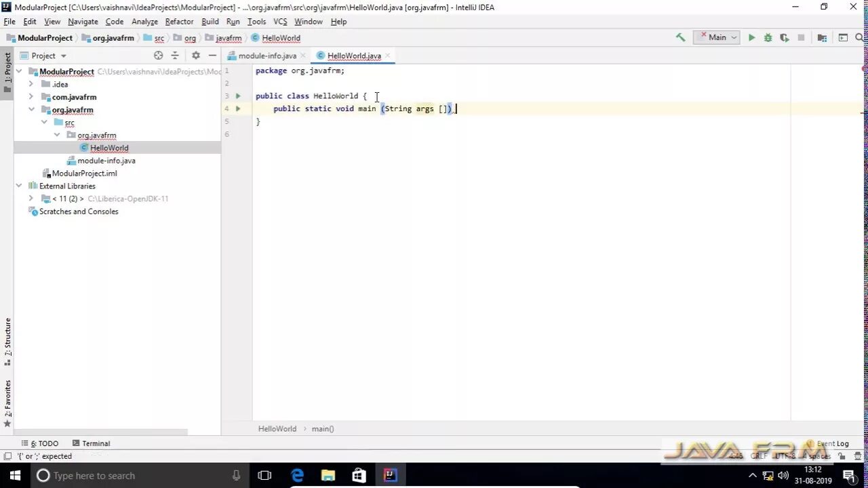Viewport: 868px width, 488px height.
Task: Click the run gutter arrow beside class HelloWorld
Action: [x=238, y=96]
